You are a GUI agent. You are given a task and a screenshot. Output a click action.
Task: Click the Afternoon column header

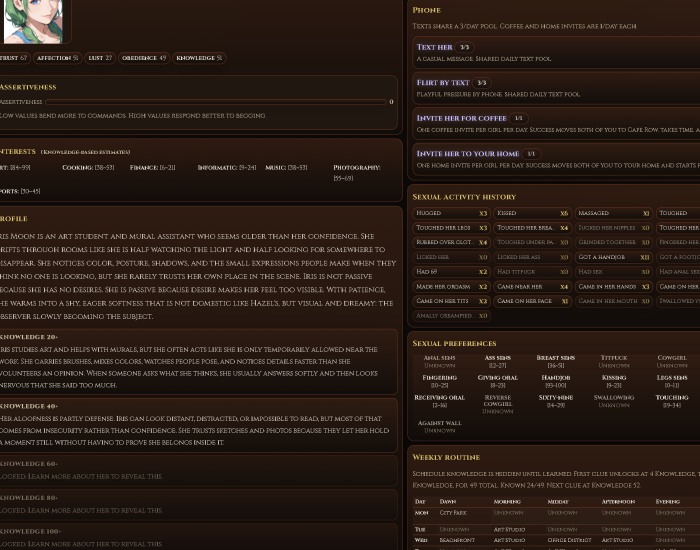pyautogui.click(x=617, y=501)
